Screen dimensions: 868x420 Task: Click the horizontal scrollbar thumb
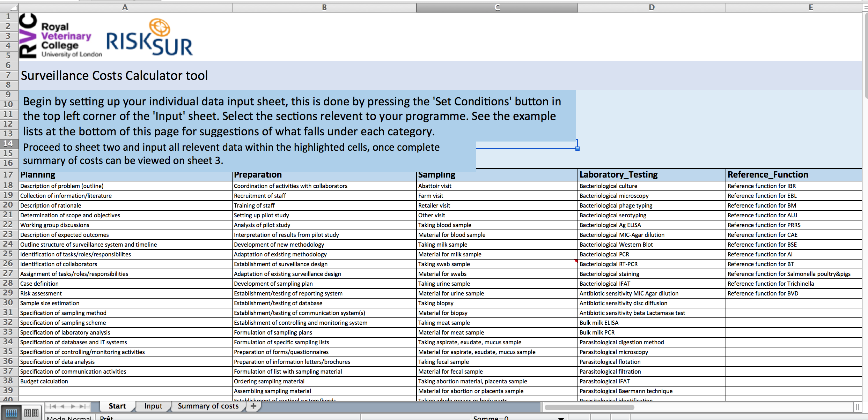589,407
